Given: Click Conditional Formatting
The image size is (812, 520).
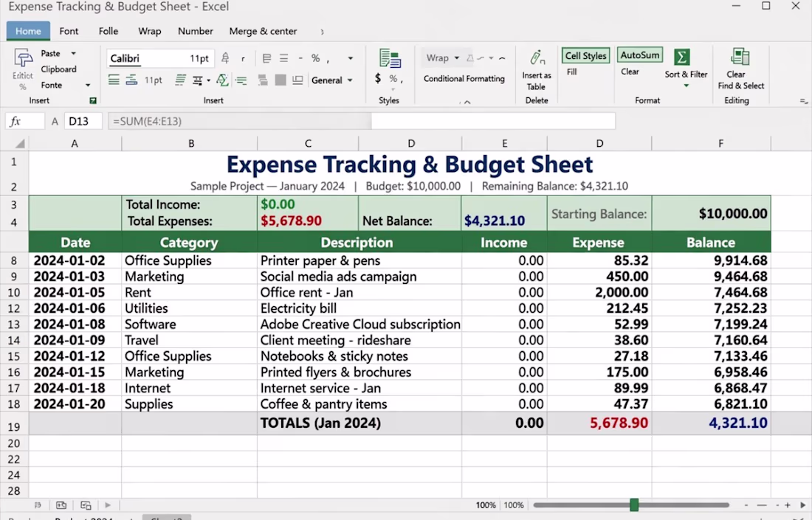Looking at the screenshot, I should click(464, 79).
